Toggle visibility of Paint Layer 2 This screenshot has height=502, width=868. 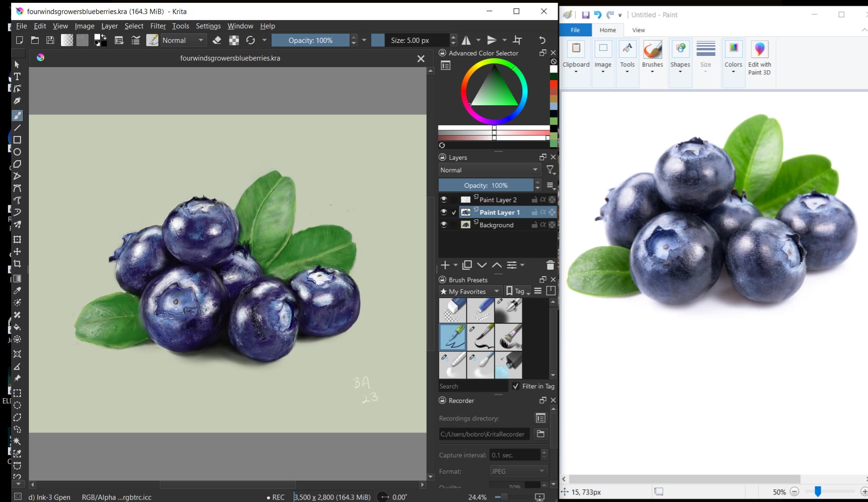[x=444, y=200]
